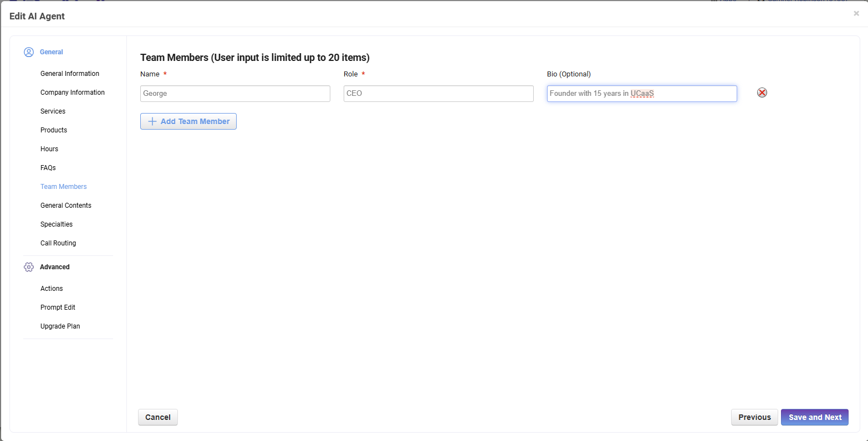Screen dimensions: 868x441
Task: Open Prompt Edit under Advanced
Action: pos(58,307)
